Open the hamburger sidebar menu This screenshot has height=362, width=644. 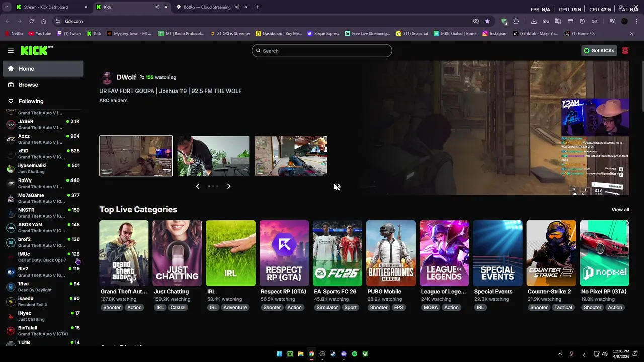tap(11, 51)
